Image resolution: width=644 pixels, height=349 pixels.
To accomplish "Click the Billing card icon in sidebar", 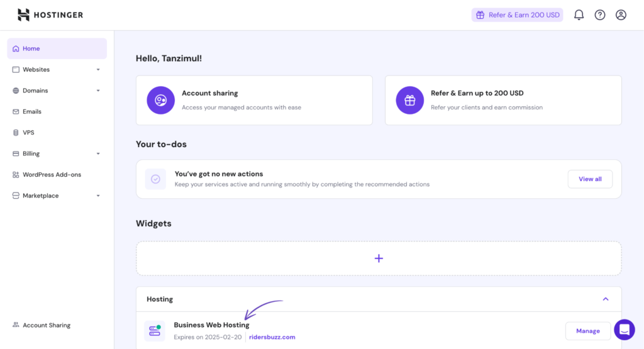I will click(16, 153).
